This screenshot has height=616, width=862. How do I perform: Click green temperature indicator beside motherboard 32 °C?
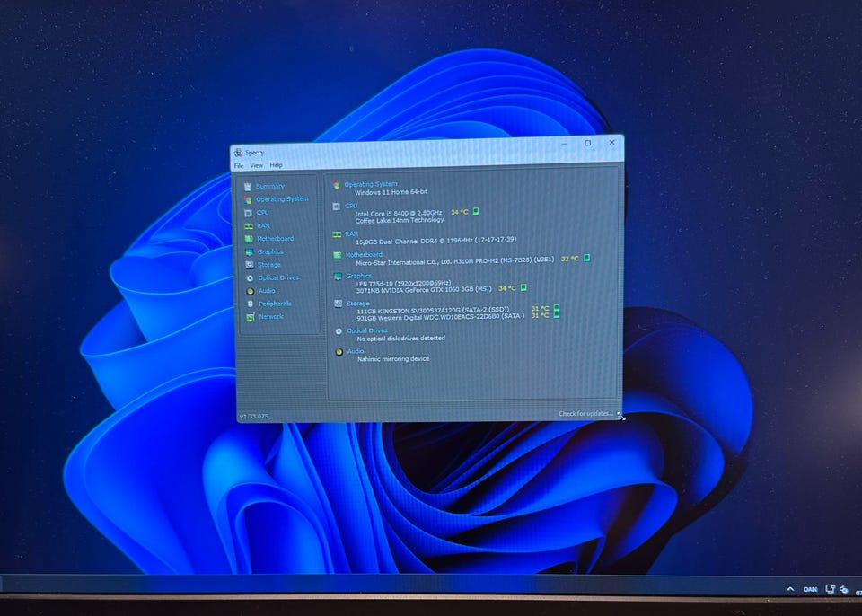point(586,258)
